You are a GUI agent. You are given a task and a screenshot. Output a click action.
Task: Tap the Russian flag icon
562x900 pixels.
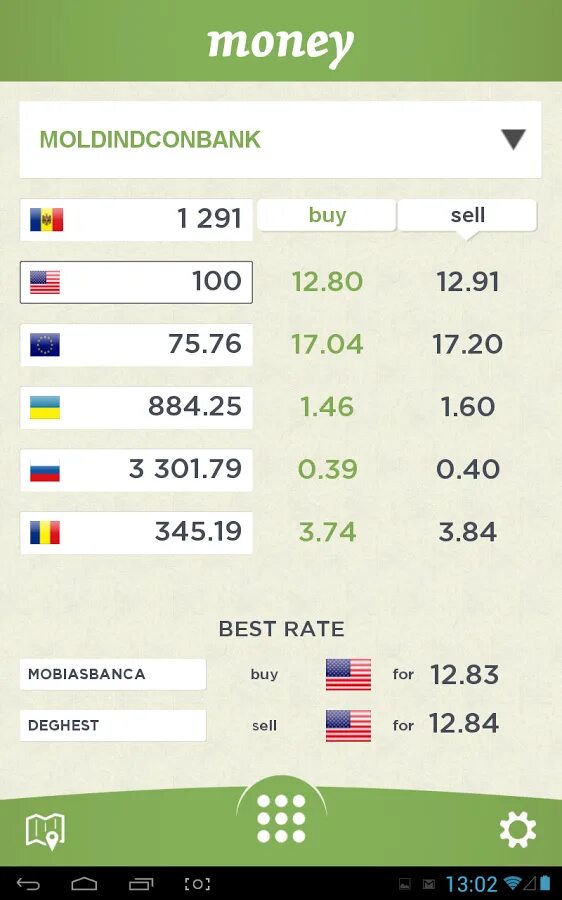pyautogui.click(x=45, y=470)
